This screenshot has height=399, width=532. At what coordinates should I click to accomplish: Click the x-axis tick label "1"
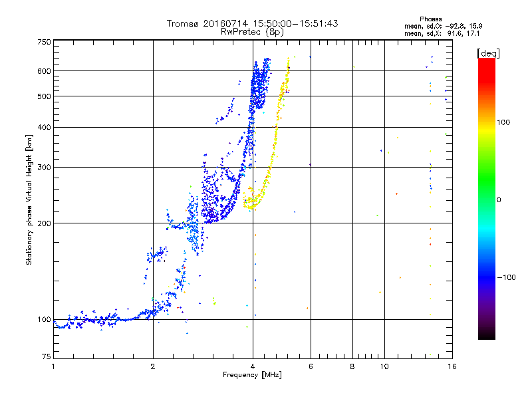coord(53,366)
